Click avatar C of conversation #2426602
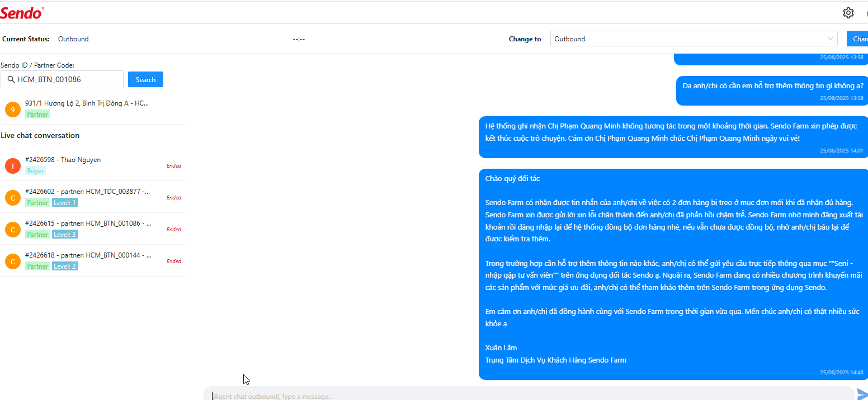The height and width of the screenshot is (400, 868). click(x=13, y=198)
